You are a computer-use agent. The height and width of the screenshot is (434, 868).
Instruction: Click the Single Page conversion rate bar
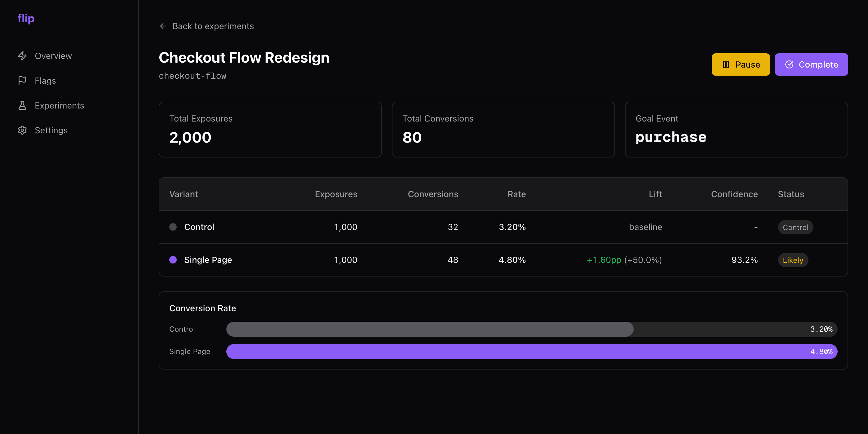[531, 352]
